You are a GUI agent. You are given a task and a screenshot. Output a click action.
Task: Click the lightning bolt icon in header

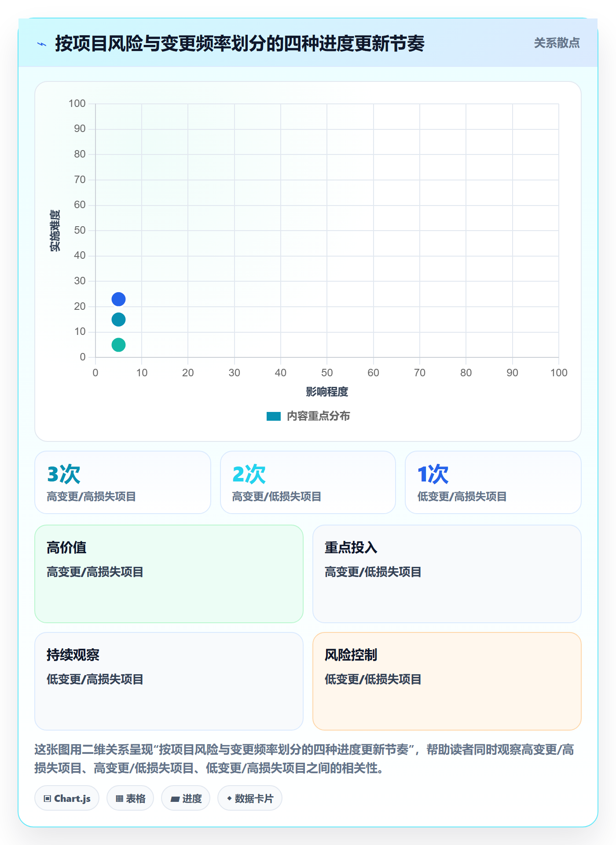coord(42,44)
